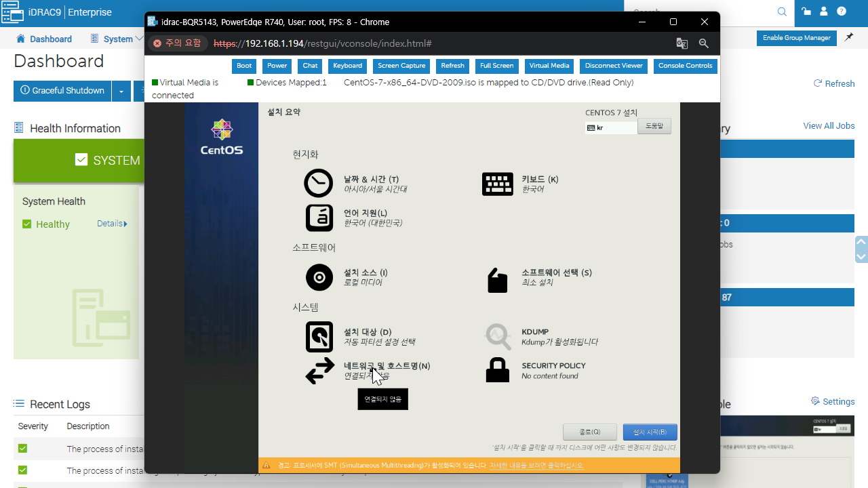The image size is (868, 488).
Task: Open the Keyboard menu in console
Action: click(347, 66)
